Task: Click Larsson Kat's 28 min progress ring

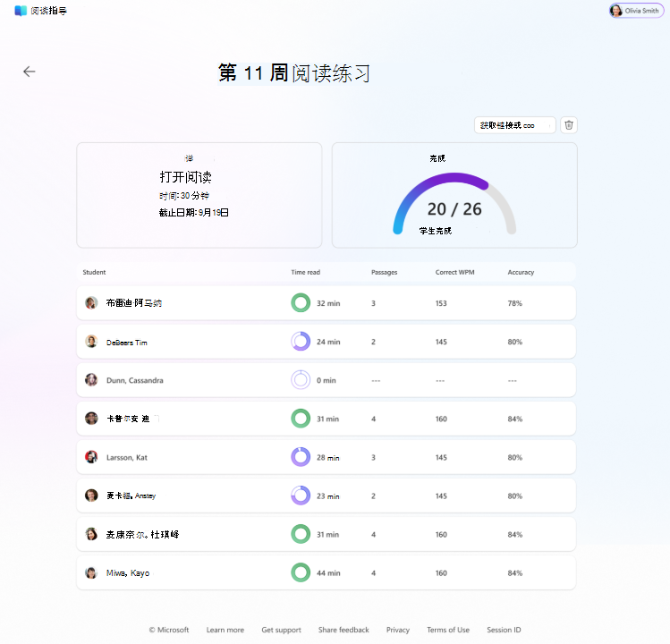Action: (x=301, y=457)
